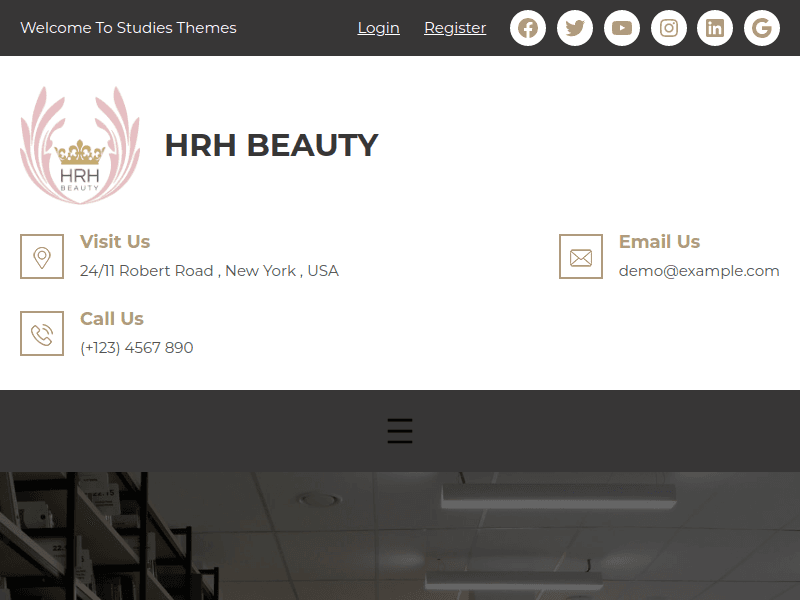This screenshot has width=800, height=600.
Task: Click the phone number (+123) 4567 890
Action: 137,347
